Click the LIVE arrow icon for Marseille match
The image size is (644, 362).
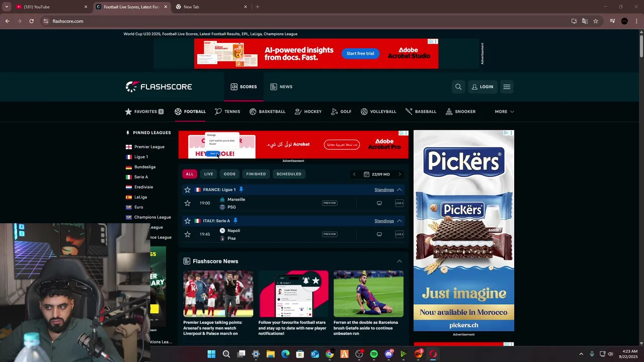(399, 203)
